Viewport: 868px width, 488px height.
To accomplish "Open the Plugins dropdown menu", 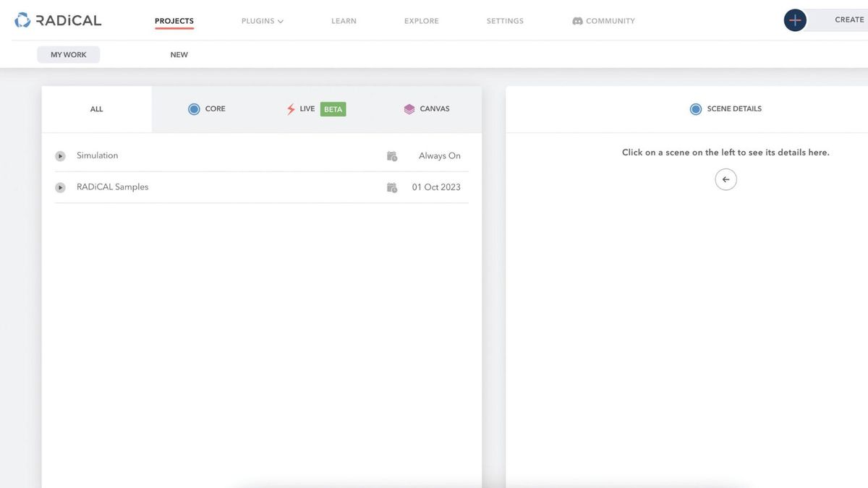I will [263, 21].
